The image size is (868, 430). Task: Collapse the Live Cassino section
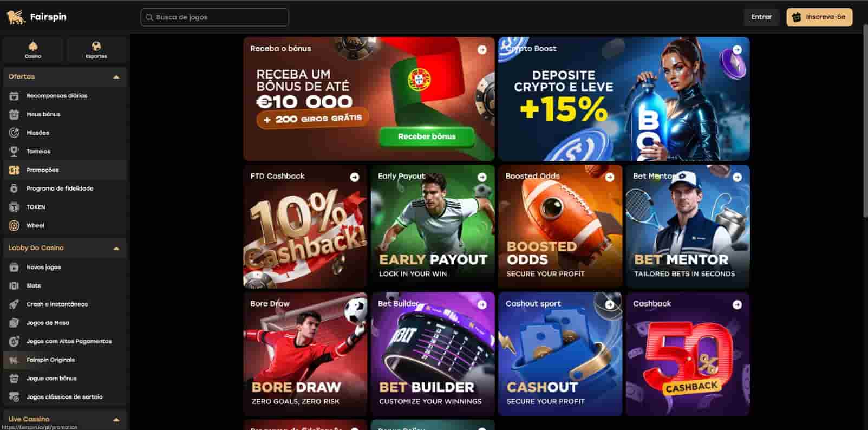pos(116,419)
